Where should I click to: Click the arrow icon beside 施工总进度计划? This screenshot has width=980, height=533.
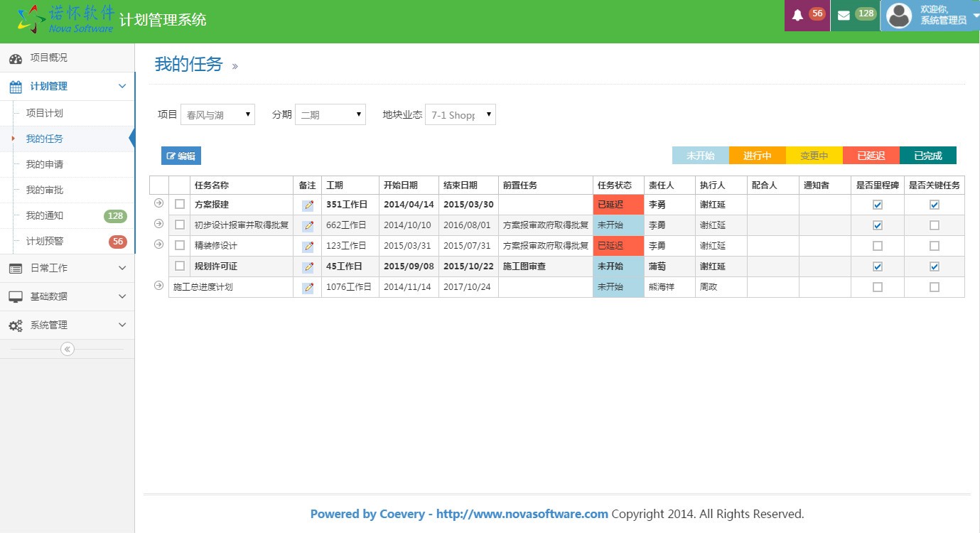pyautogui.click(x=158, y=286)
